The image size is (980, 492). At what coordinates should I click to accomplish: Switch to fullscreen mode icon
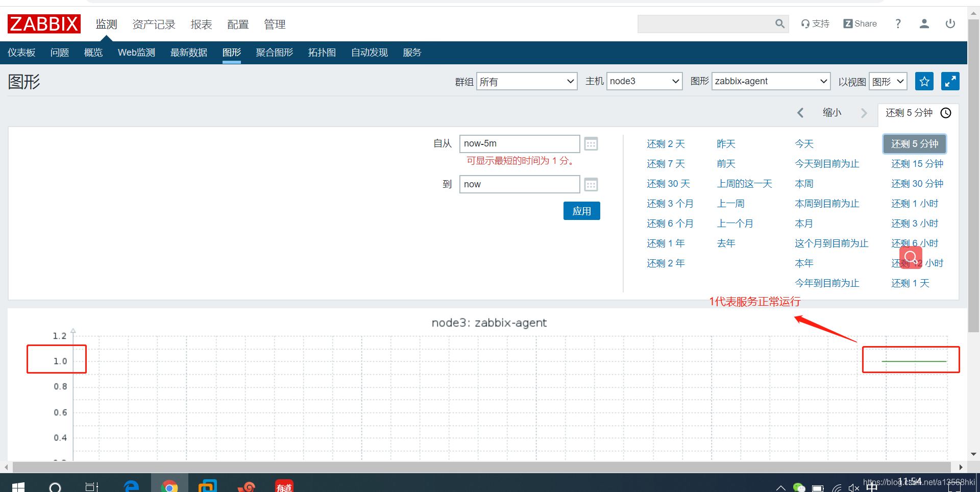coord(950,81)
